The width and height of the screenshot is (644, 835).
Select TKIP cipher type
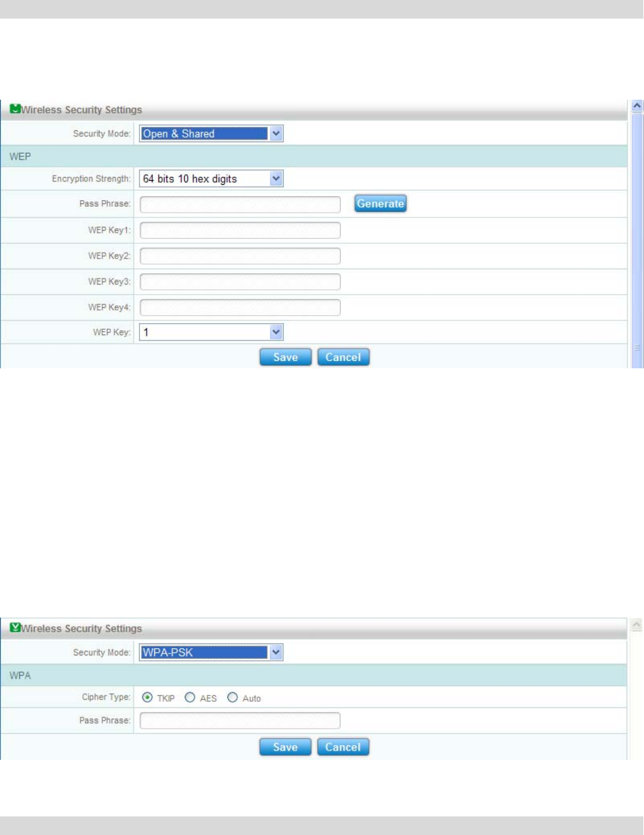147,697
